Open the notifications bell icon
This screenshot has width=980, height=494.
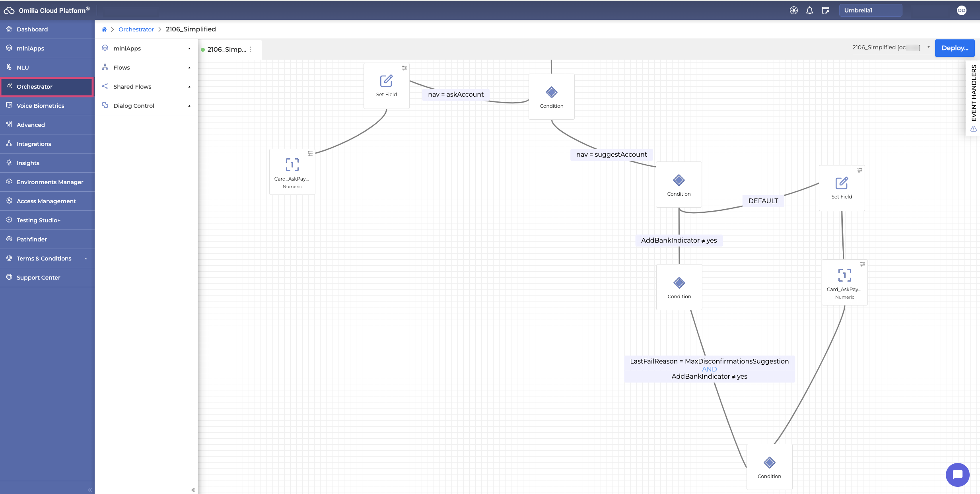810,10
